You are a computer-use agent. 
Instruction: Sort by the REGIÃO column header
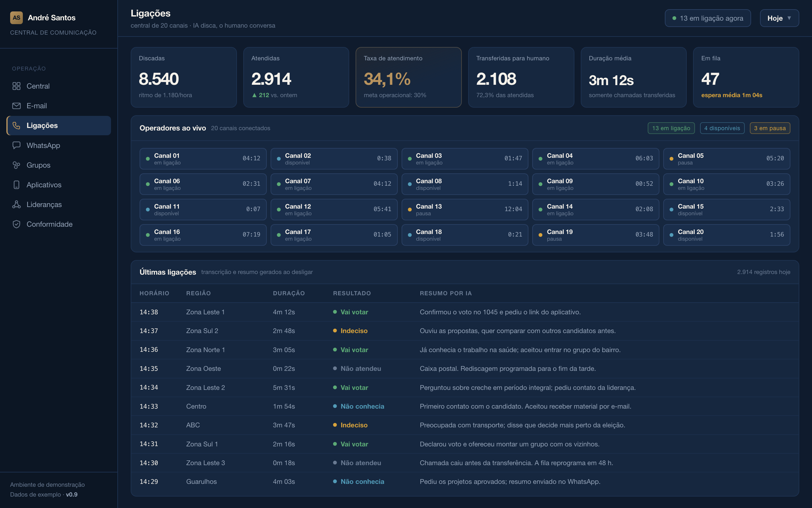[x=199, y=293]
